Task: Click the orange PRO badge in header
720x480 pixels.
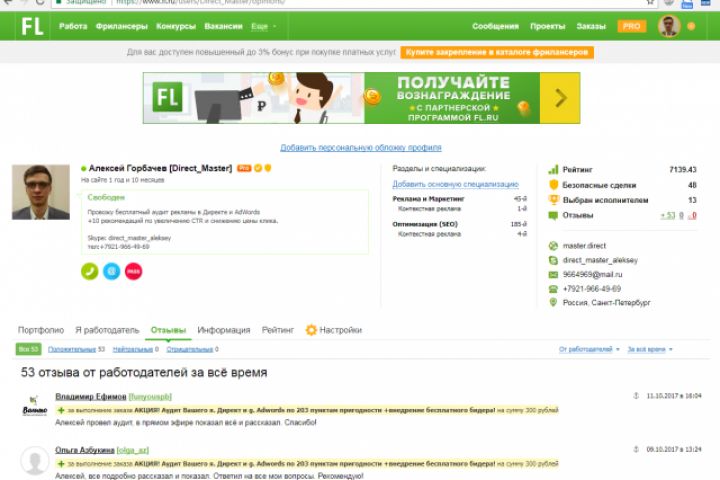Action: click(x=631, y=26)
